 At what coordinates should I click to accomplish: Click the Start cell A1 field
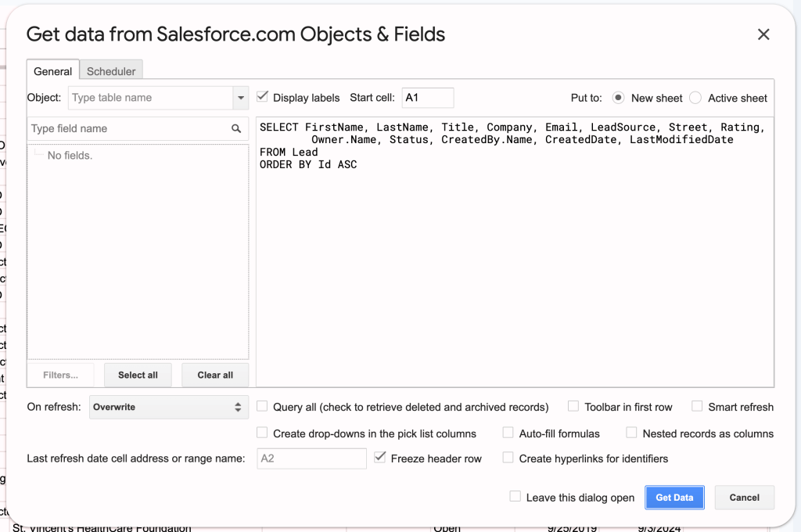[428, 98]
